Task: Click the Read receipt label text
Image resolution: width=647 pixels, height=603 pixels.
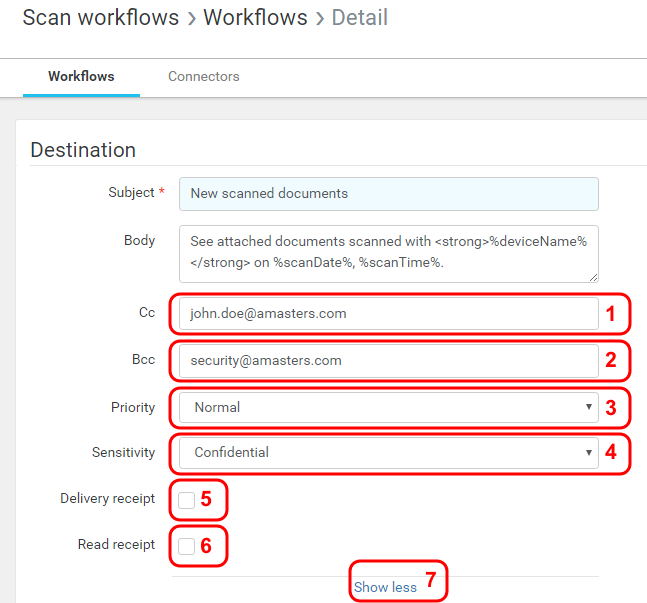Action: coord(116,545)
